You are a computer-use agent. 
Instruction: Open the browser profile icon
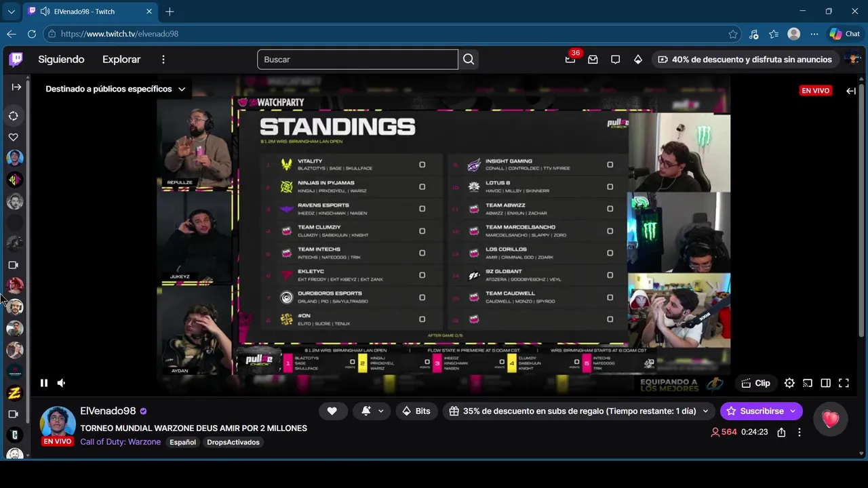pyautogui.click(x=794, y=34)
